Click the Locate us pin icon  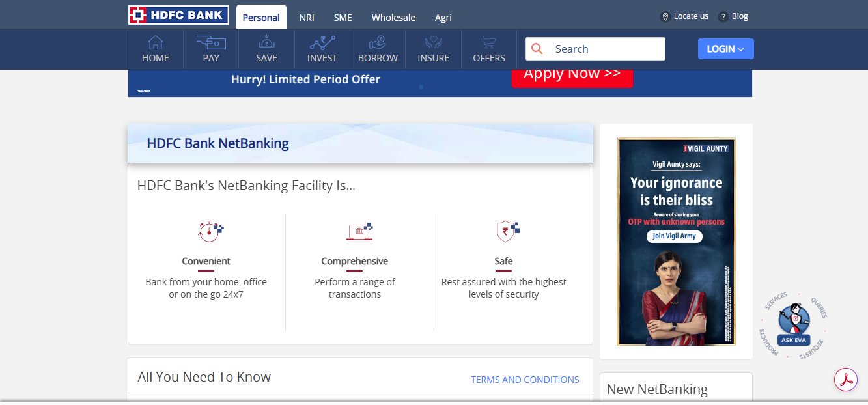point(665,17)
